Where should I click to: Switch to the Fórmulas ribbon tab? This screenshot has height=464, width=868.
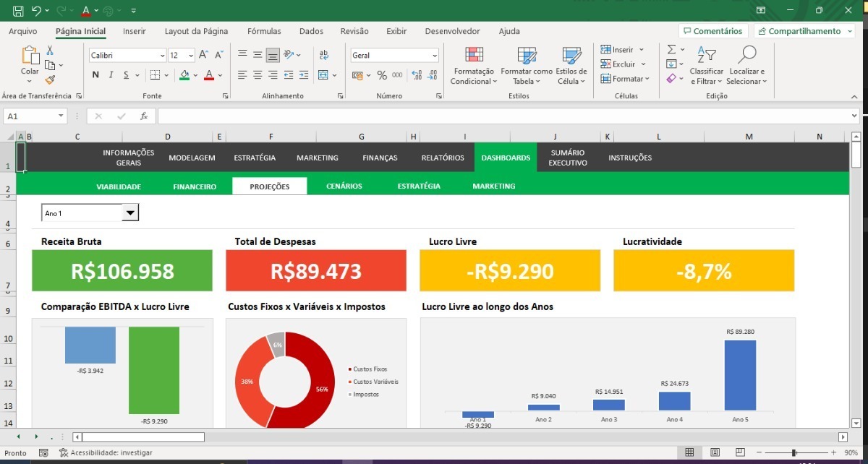pos(264,31)
